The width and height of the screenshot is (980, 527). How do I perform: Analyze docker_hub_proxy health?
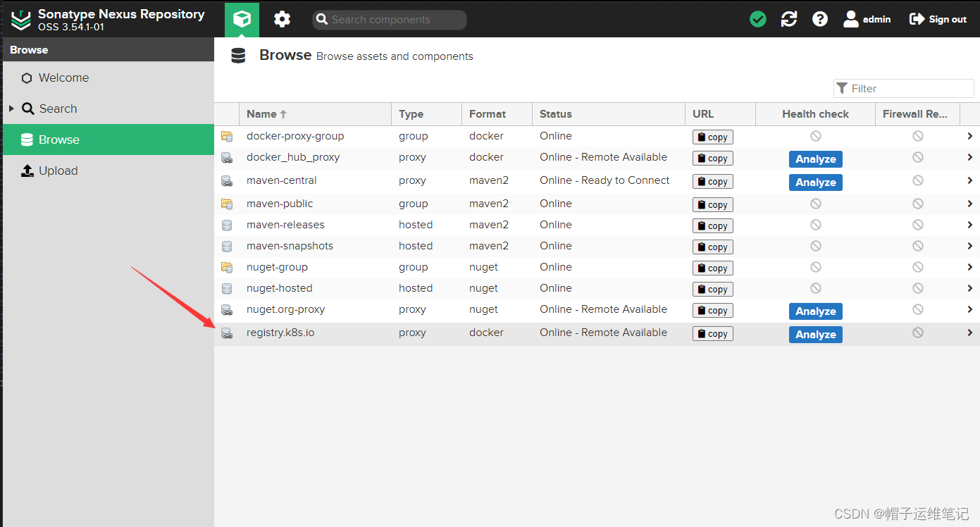tap(815, 159)
